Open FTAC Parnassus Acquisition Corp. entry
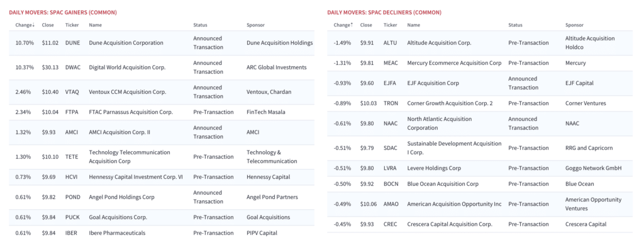 (131, 112)
